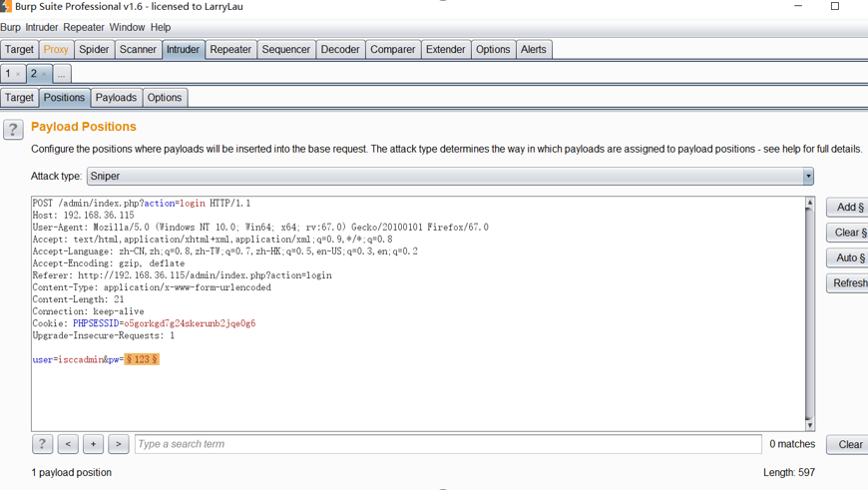Open the Help menu
This screenshot has height=490, width=868.
click(161, 27)
